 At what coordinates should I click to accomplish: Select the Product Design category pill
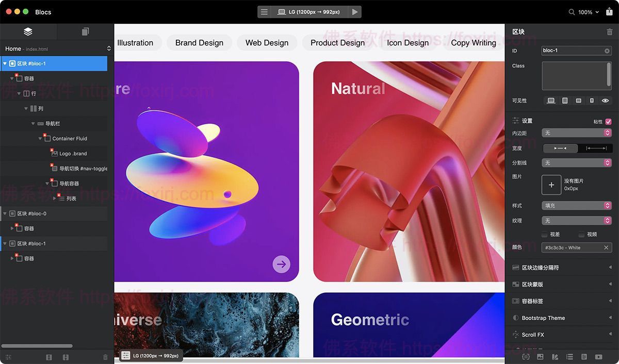337,43
